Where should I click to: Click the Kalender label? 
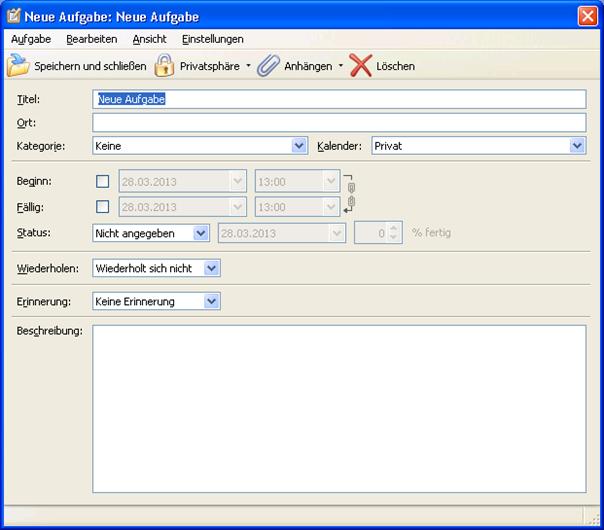click(339, 146)
